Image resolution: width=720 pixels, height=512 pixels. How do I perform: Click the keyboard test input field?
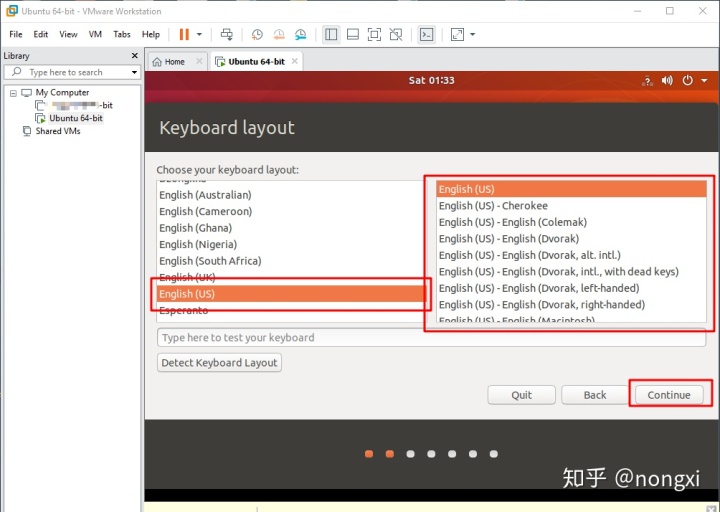point(431,338)
